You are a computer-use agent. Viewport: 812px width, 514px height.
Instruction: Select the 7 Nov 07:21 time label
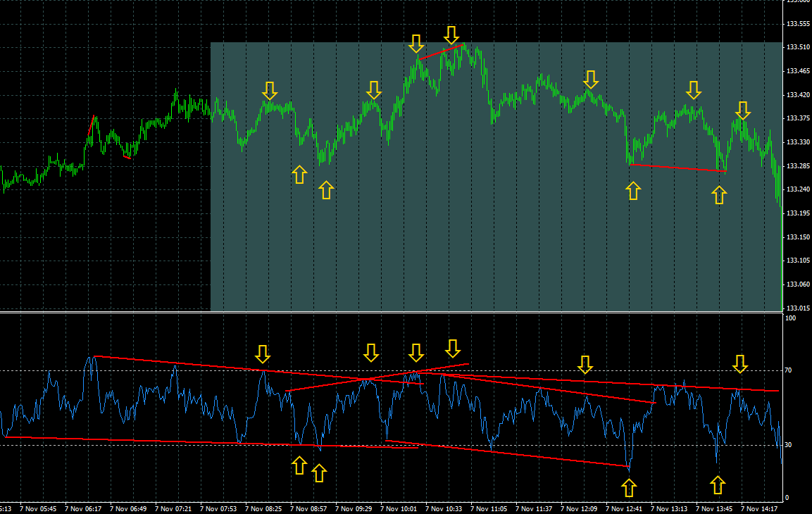coord(173,509)
